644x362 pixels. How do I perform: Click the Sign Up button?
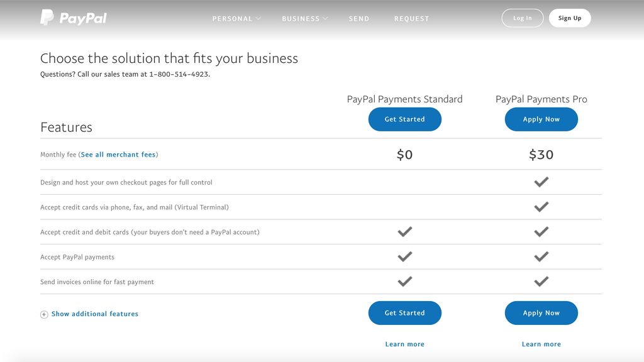coord(569,18)
